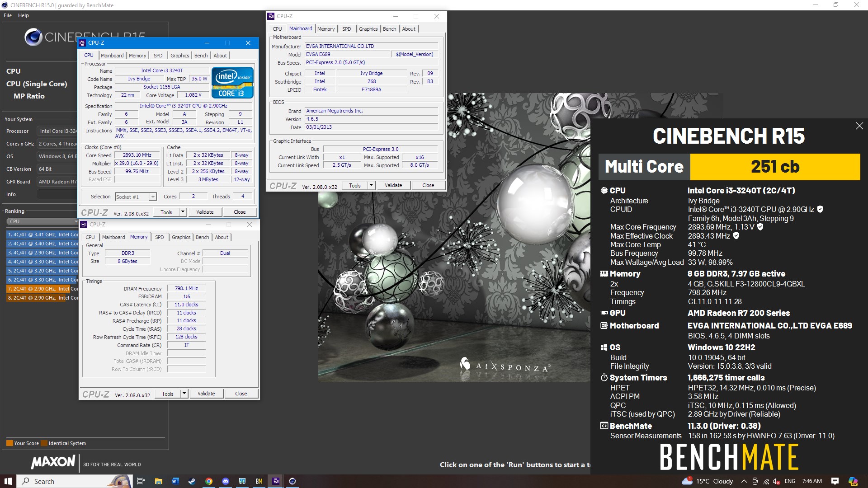
Task: Launch File Explorer from the taskbar
Action: [x=158, y=481]
